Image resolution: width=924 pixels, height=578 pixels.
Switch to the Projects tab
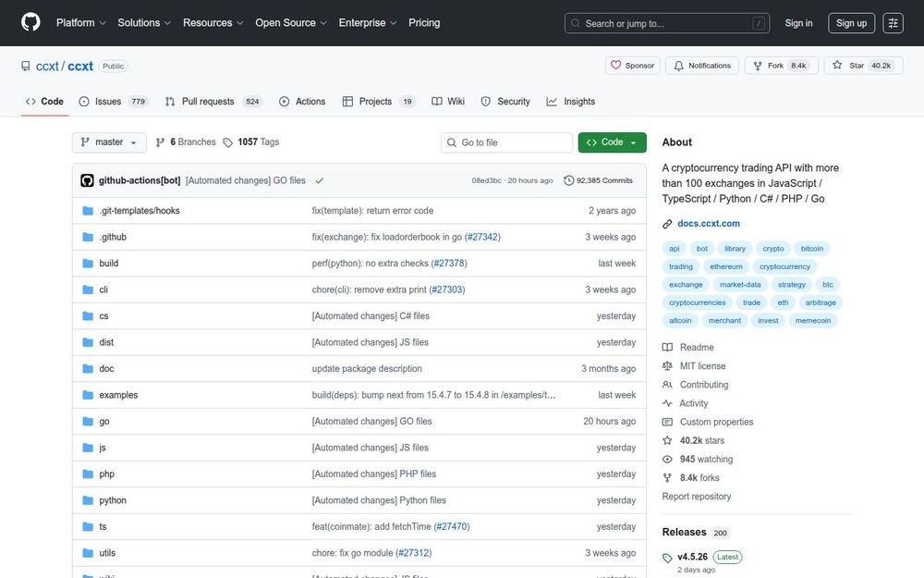click(379, 102)
